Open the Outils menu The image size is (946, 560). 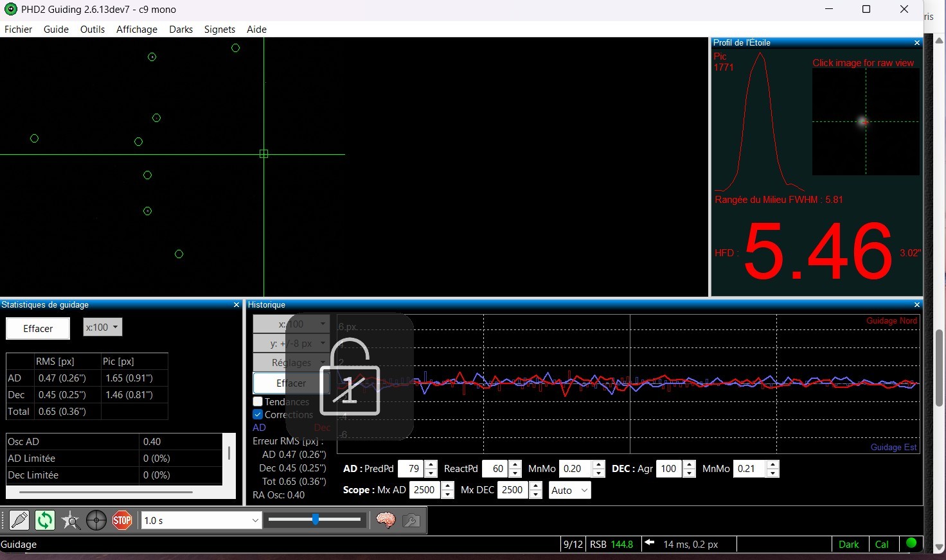pyautogui.click(x=93, y=30)
